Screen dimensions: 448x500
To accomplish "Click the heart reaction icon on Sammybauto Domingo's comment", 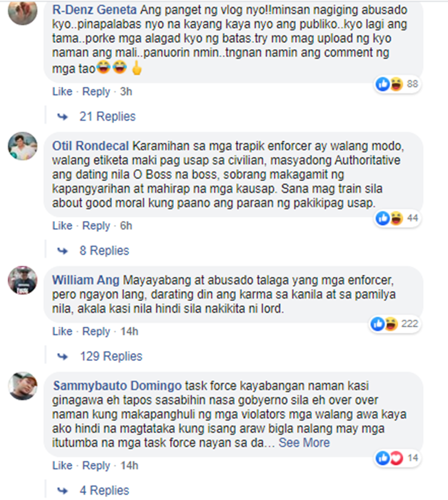I will point(397,458).
